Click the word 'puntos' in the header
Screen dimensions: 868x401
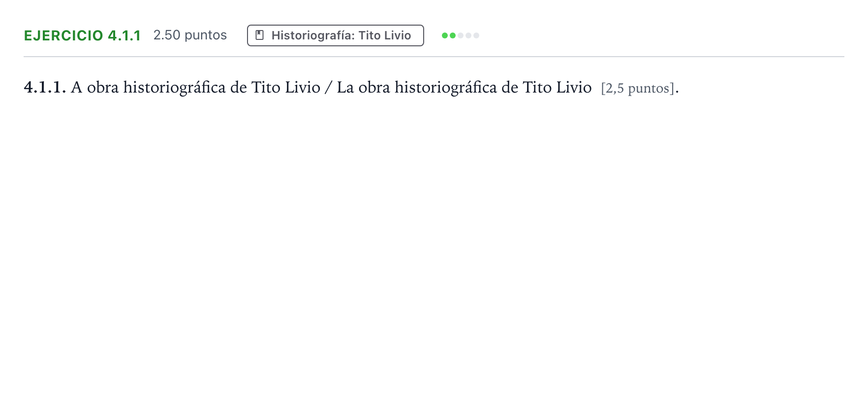coord(206,35)
